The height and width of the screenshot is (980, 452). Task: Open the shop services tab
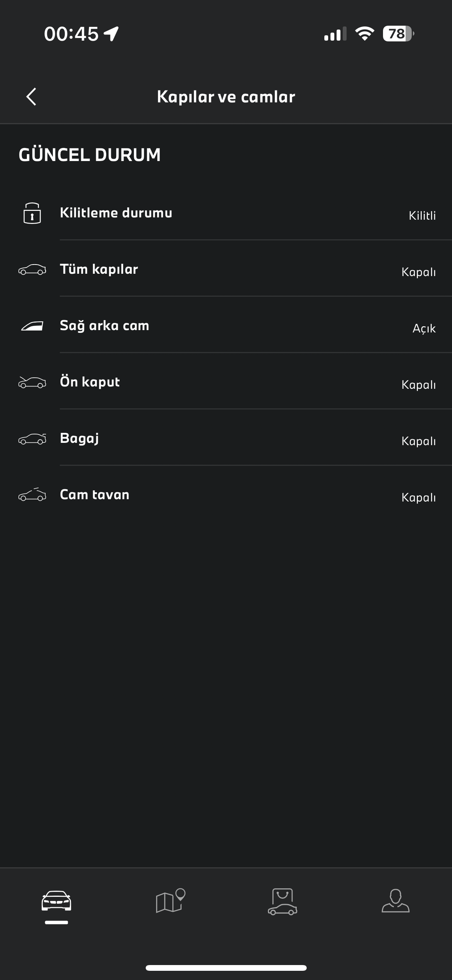[283, 901]
